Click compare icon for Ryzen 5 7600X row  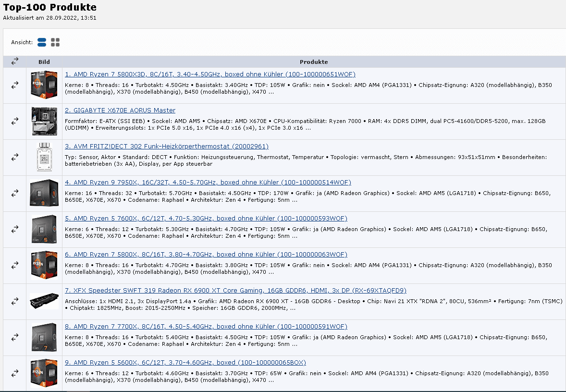[15, 229]
